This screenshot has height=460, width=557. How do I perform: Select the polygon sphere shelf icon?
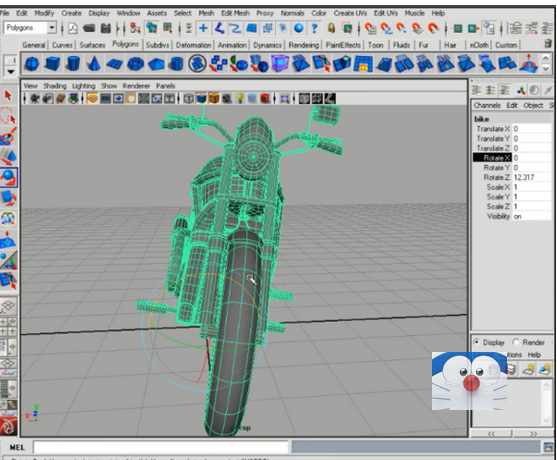[x=32, y=64]
